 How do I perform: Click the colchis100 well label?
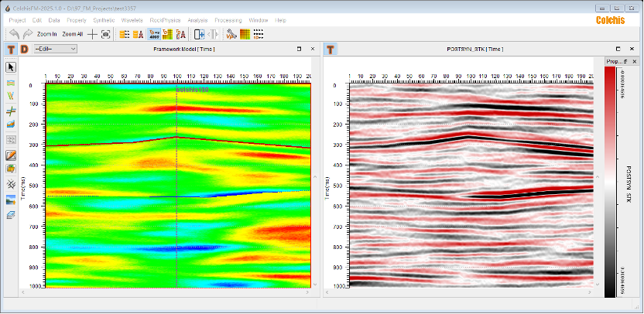pyautogui.click(x=192, y=90)
